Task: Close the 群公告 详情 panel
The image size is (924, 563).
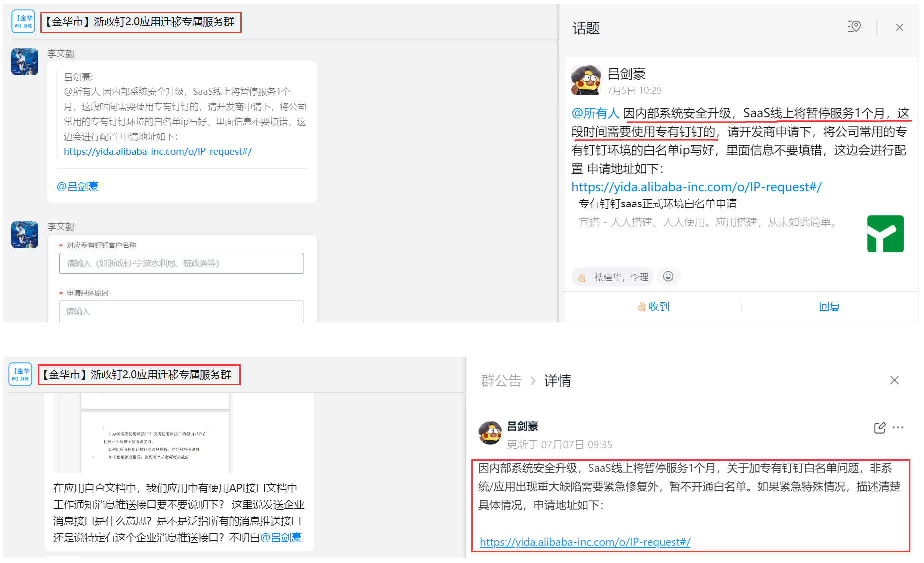Action: [x=894, y=380]
